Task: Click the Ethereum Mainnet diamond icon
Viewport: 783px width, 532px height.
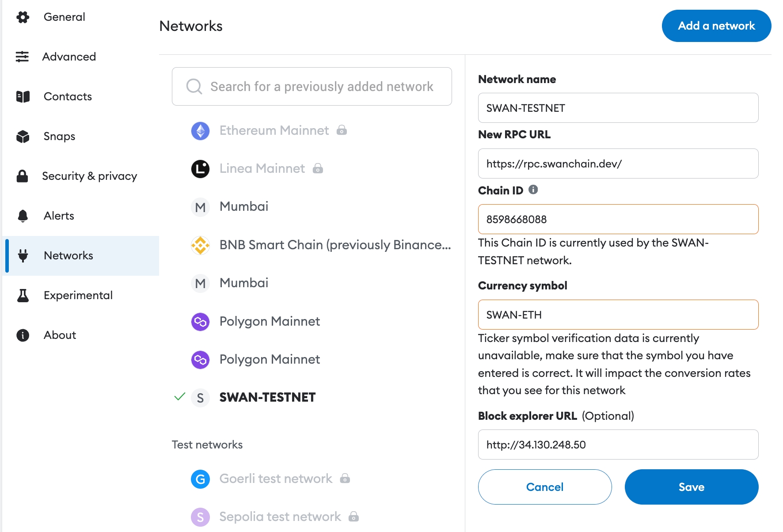Action: pyautogui.click(x=200, y=131)
